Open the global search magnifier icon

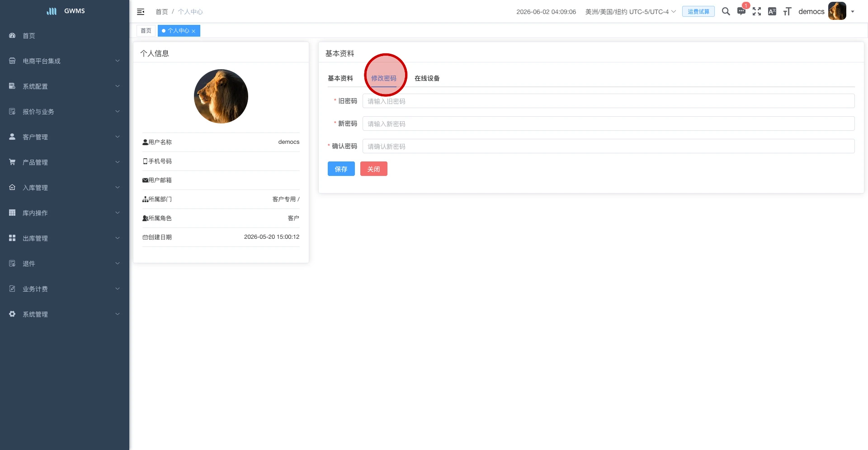(x=726, y=11)
